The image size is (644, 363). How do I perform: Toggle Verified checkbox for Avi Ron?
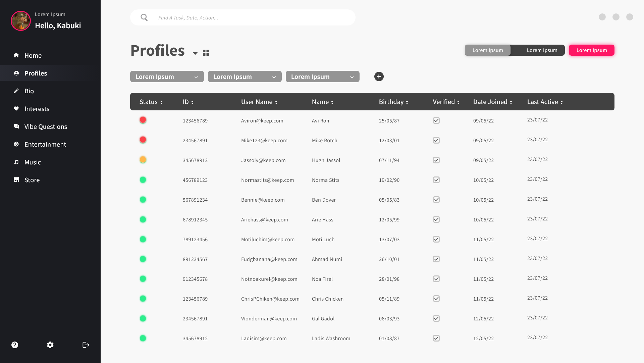tap(436, 120)
